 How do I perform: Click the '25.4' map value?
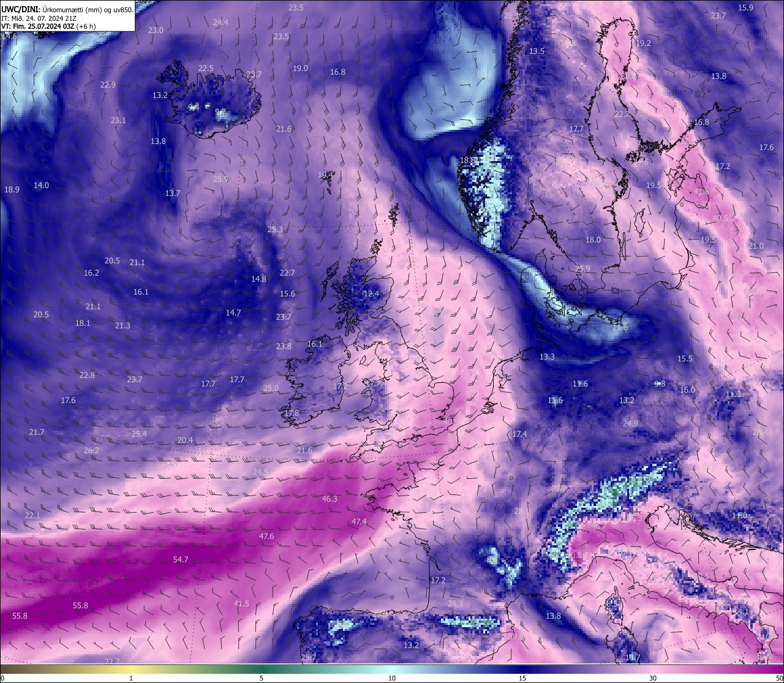[139, 434]
